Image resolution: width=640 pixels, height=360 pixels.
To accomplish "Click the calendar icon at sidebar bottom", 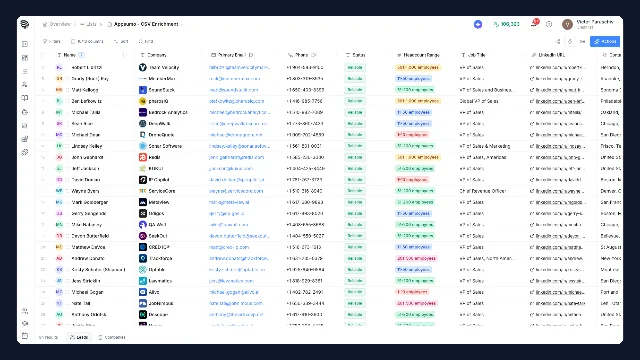I will [25, 336].
